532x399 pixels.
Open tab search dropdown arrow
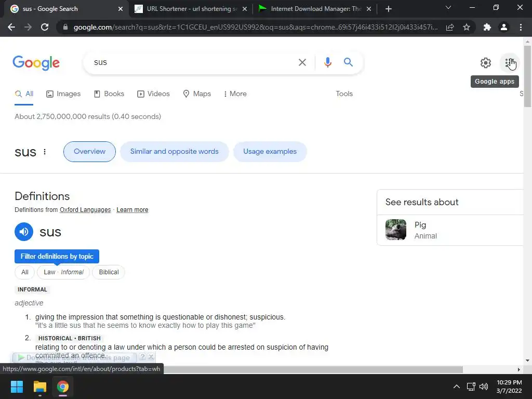pyautogui.click(x=448, y=7)
